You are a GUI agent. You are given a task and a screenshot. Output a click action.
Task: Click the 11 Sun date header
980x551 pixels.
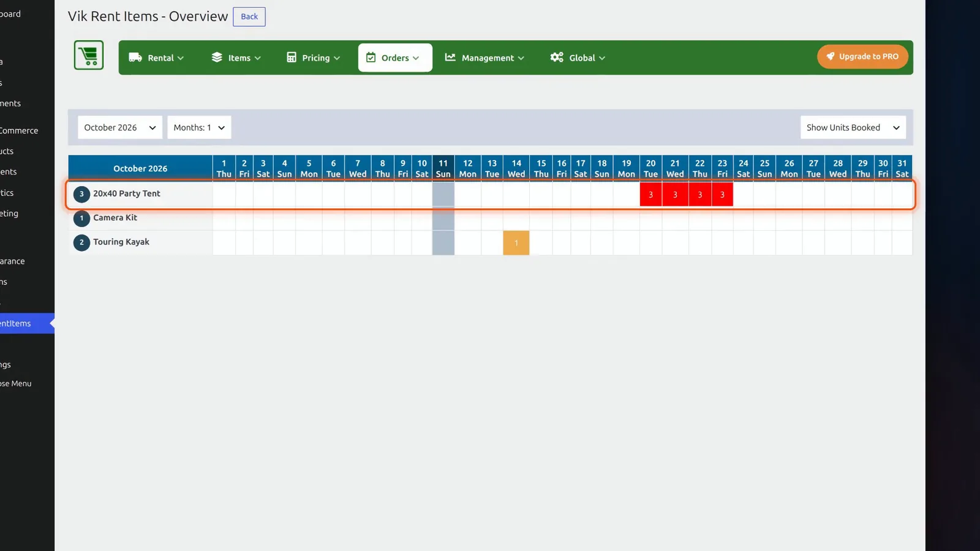click(x=443, y=168)
